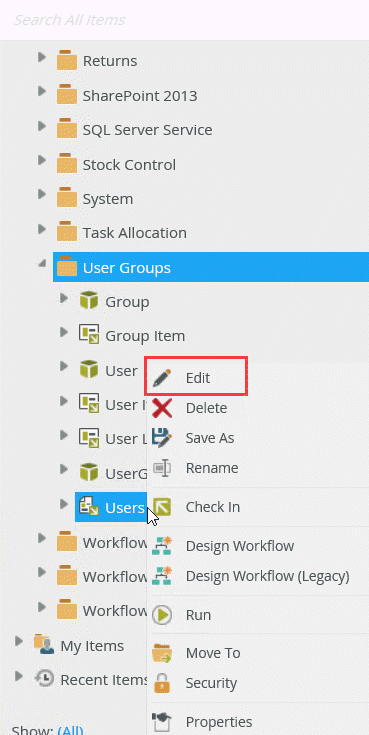Expand the Returns folder

pyautogui.click(x=42, y=57)
